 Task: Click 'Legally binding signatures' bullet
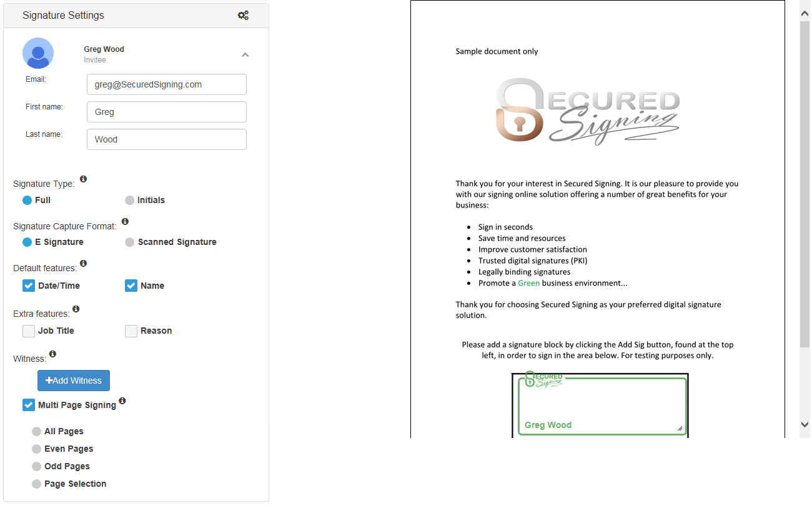[x=524, y=272]
